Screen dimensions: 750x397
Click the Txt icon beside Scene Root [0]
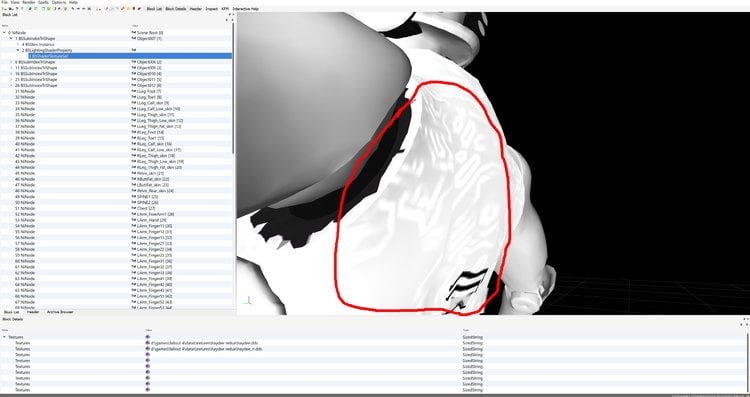133,33
